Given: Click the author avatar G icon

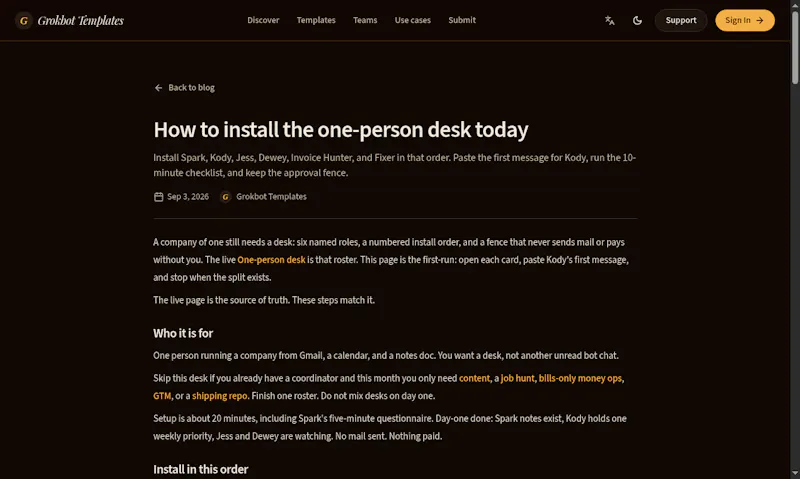Looking at the screenshot, I should (x=226, y=197).
